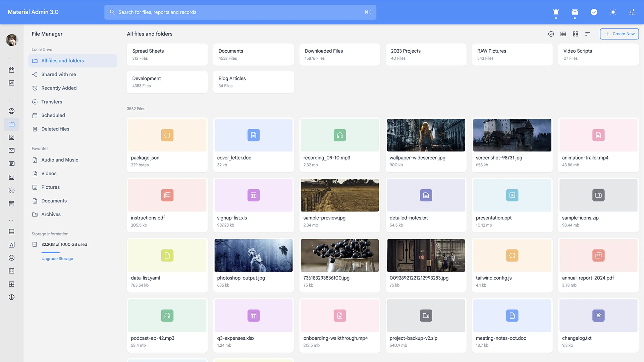
Task: Open the Development folder card
Action: click(x=167, y=82)
